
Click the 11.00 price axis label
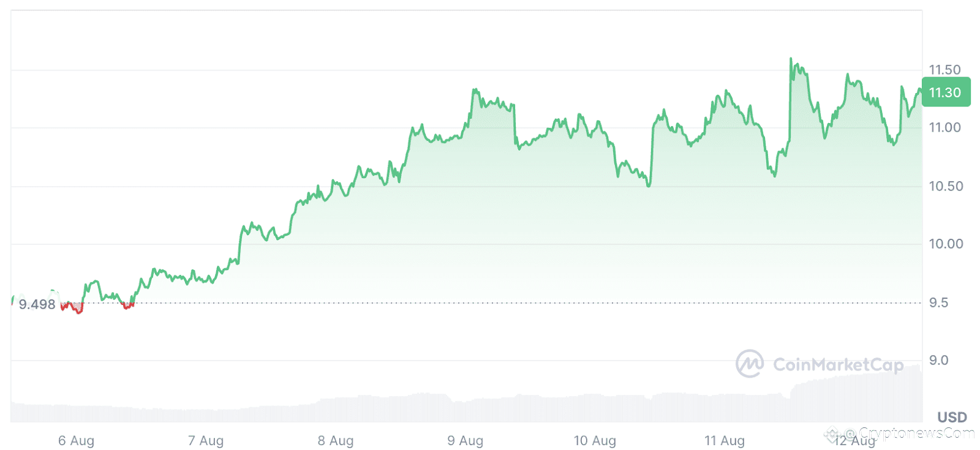pos(944,127)
